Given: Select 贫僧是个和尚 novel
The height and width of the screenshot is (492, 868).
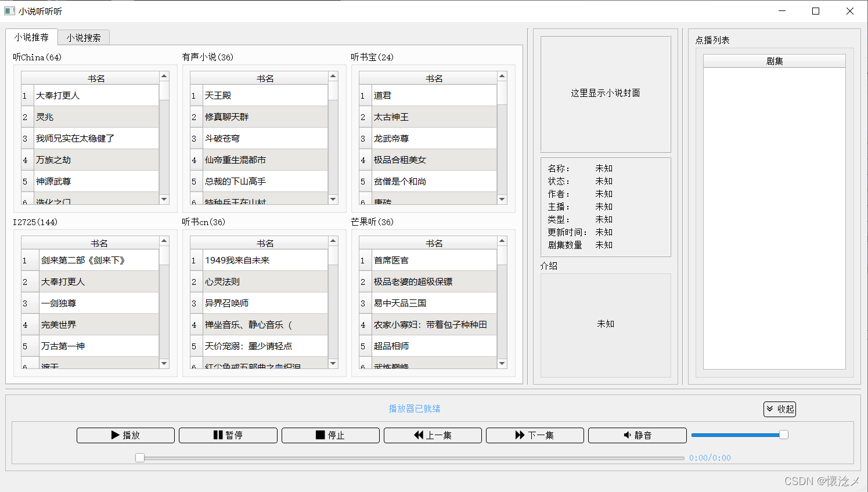Looking at the screenshot, I should (x=434, y=181).
